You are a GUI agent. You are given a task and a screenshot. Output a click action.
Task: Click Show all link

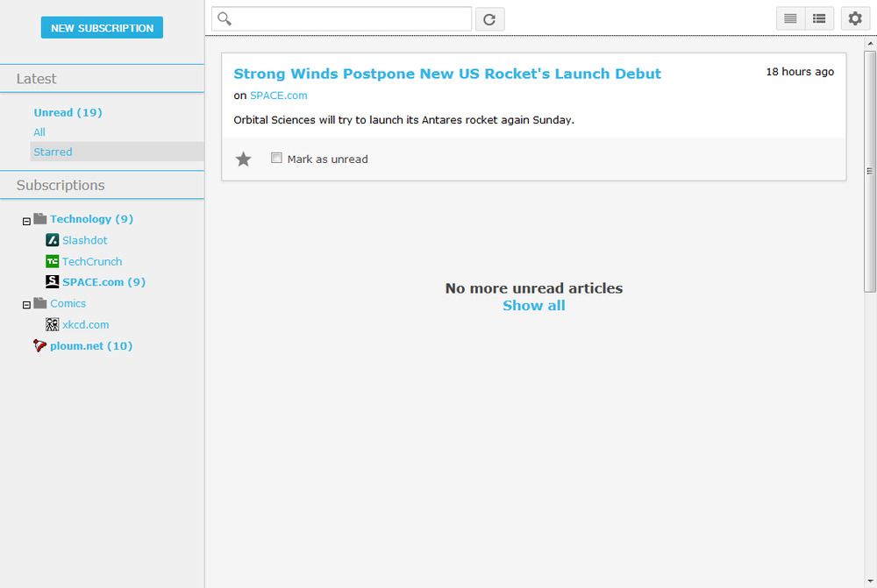click(x=533, y=306)
